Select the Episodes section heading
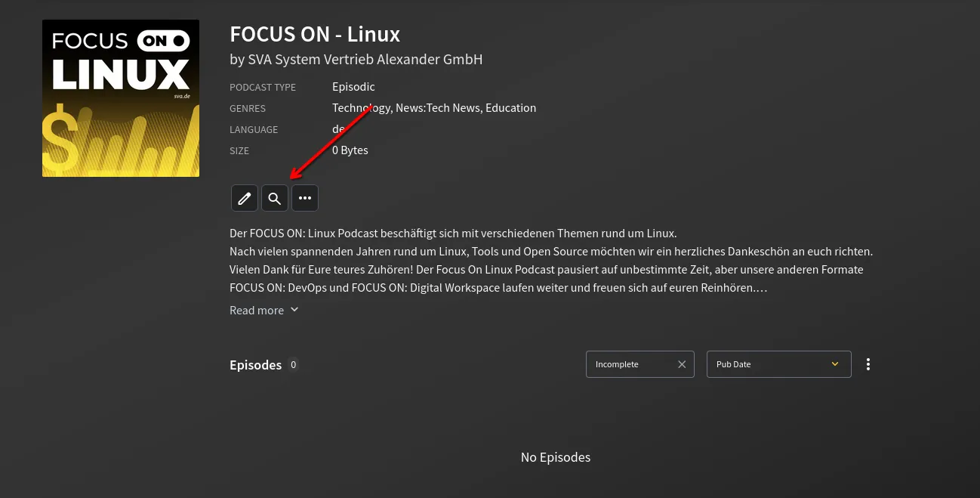The width and height of the screenshot is (980, 498). tap(255, 364)
